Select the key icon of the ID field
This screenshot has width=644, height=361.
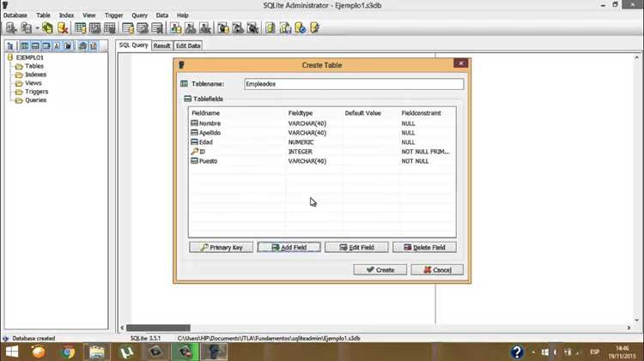coord(194,152)
